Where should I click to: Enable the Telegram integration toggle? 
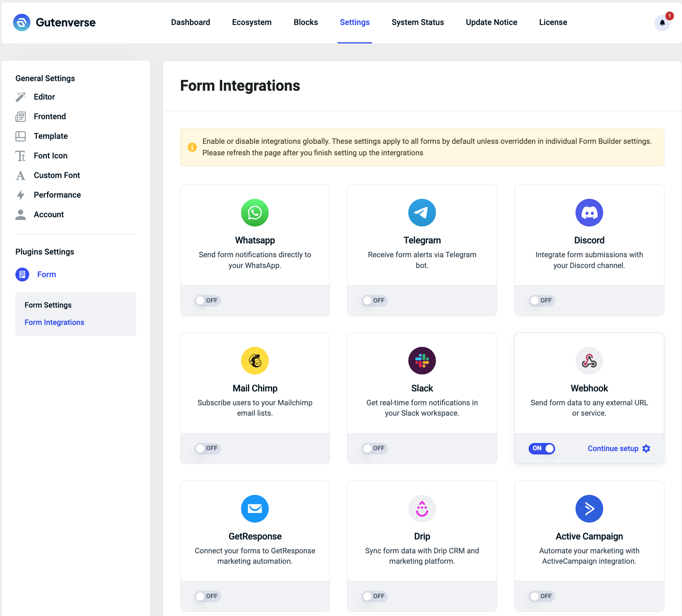(x=374, y=301)
